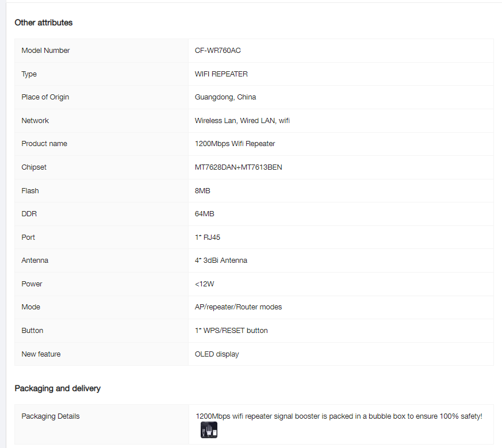This screenshot has width=502, height=448.
Task: Click the WIFI REPEATER type value
Action: pos(221,74)
